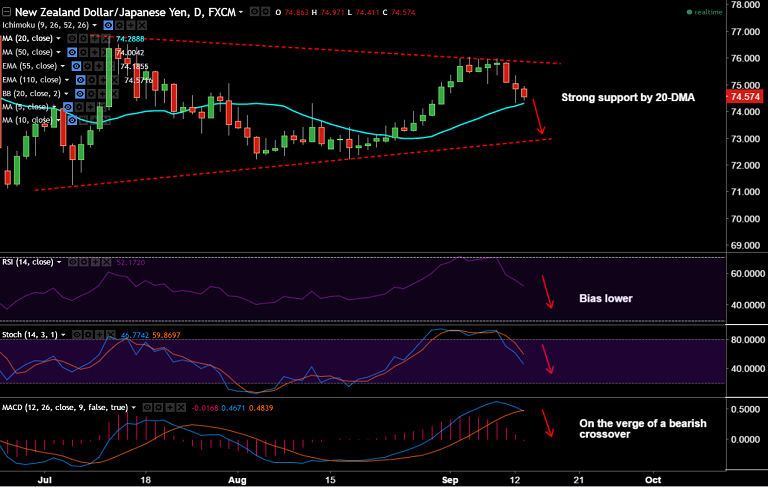Expand the MA (20, close) dropdown arrow
The width and height of the screenshot is (768, 487).
(x=58, y=39)
